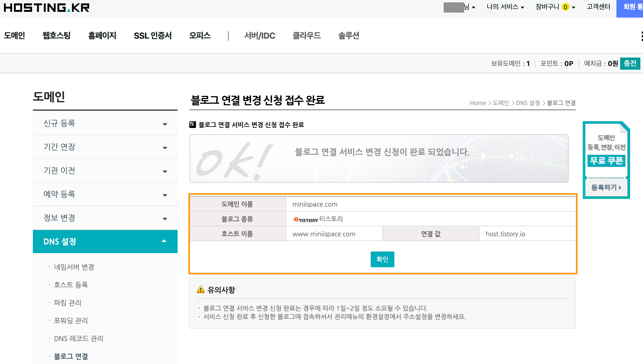Open the 장바구니 dropdown arrow
Screen dimensions: 643x364
[x=574, y=7]
